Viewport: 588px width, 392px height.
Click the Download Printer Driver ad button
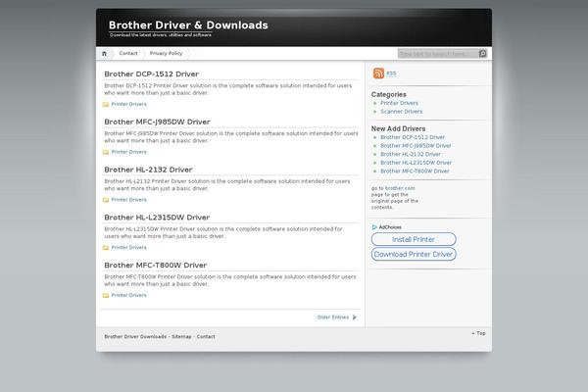[x=414, y=255]
